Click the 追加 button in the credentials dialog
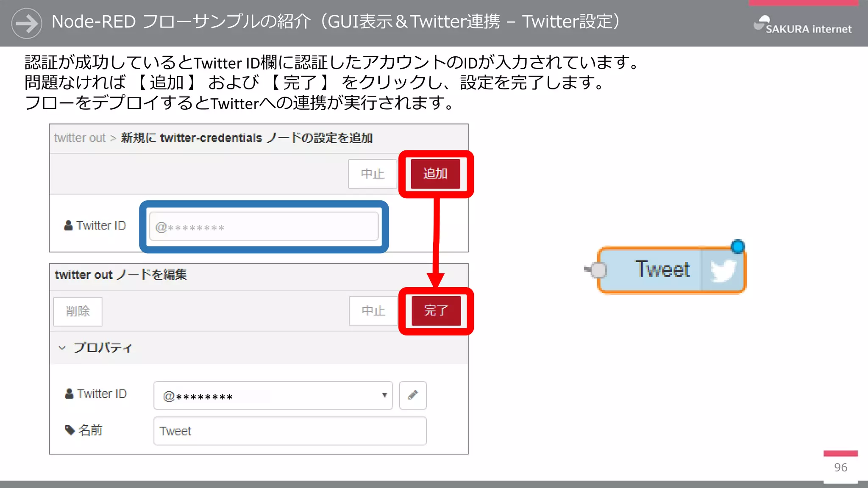868x488 pixels. tap(435, 174)
